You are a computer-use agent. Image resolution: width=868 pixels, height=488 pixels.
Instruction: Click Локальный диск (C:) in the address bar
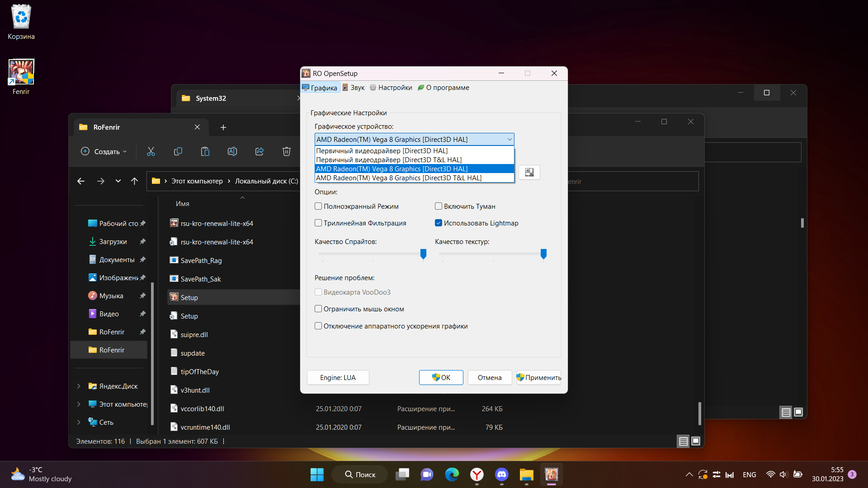(267, 181)
